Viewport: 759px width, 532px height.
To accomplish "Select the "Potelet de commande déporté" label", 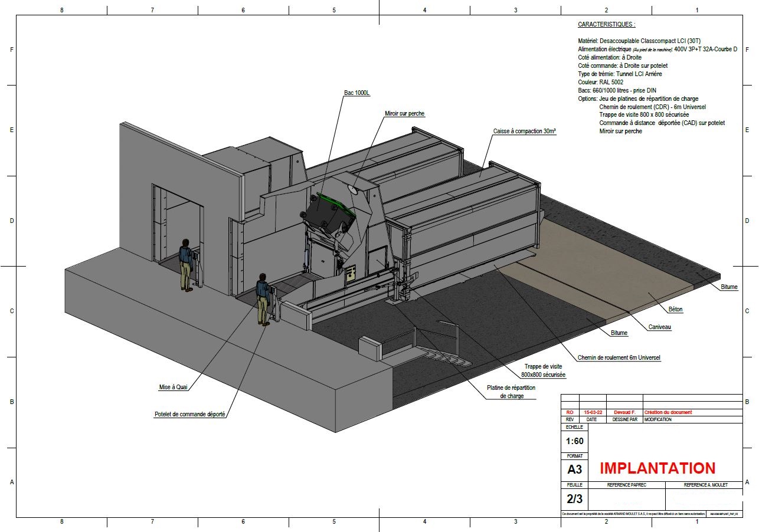I will click(x=189, y=414).
